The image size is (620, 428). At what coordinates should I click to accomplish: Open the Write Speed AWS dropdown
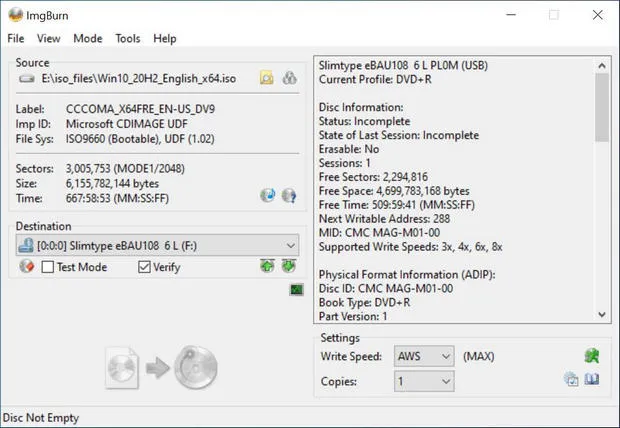(424, 356)
